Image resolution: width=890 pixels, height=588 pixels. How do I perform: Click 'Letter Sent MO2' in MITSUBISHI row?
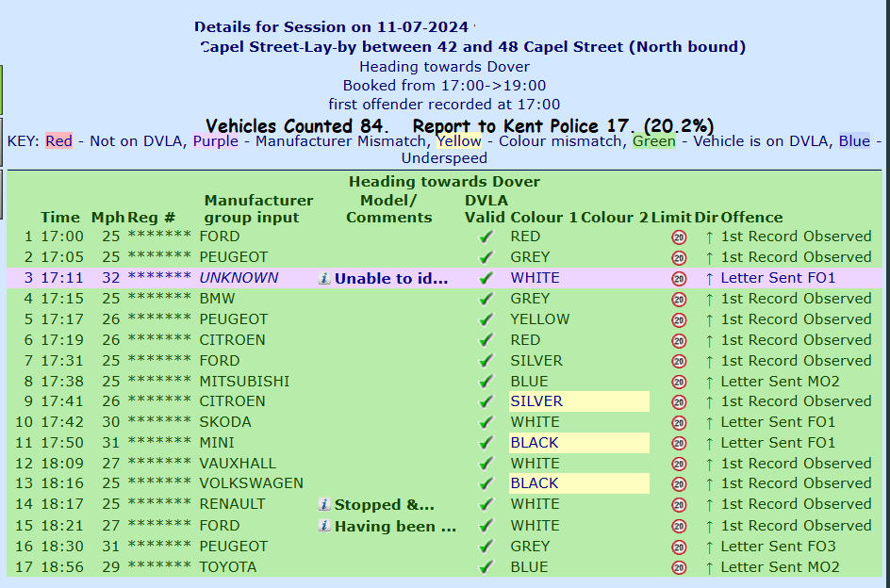point(780,382)
